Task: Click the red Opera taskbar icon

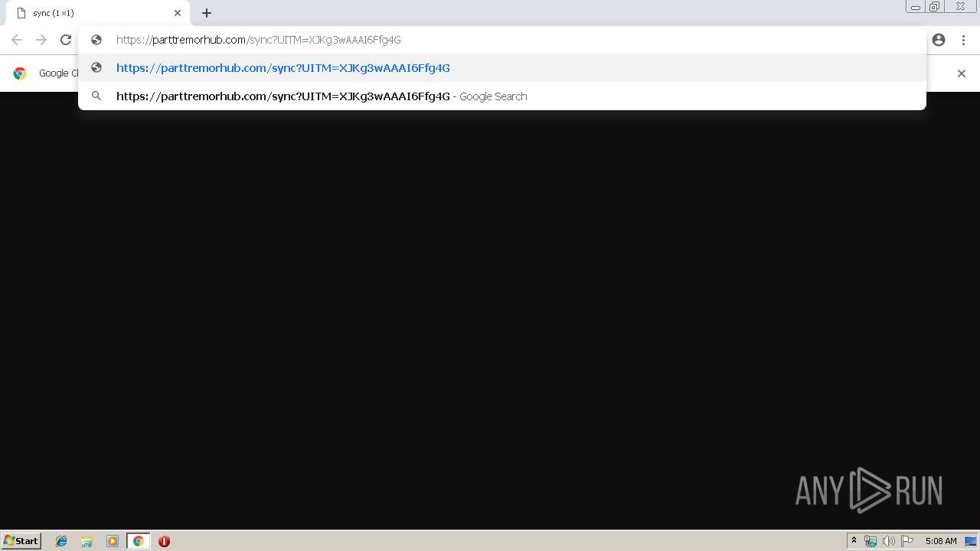Action: (x=164, y=541)
